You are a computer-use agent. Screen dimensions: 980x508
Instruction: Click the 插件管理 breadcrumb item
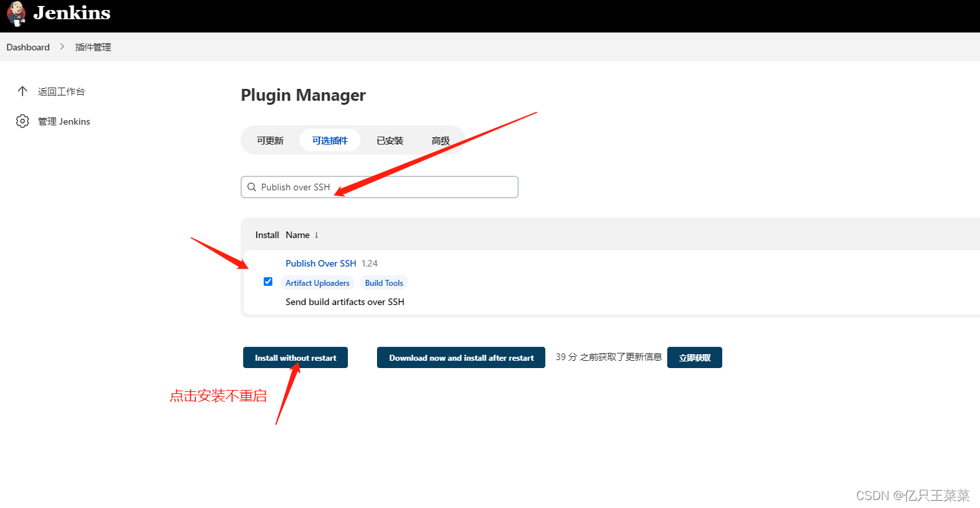[x=93, y=47]
